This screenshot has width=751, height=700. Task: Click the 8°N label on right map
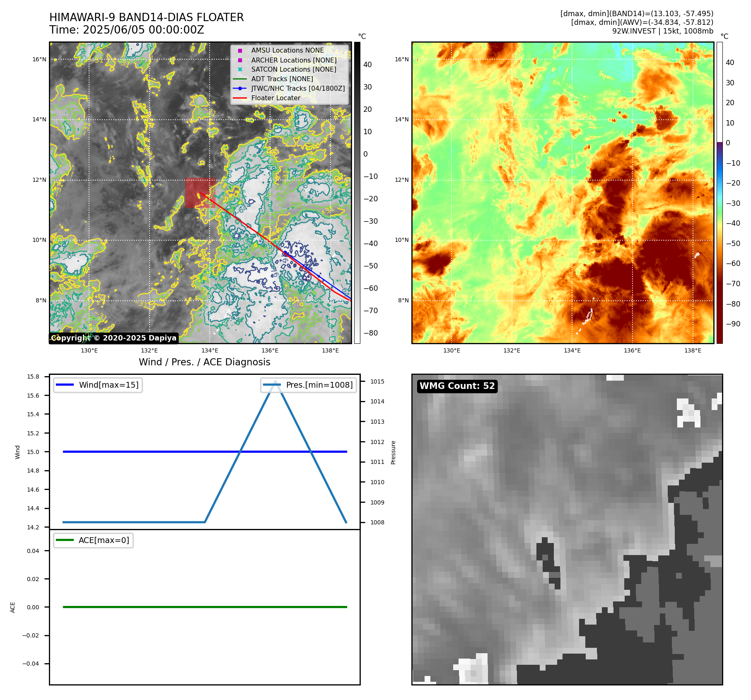pos(403,301)
